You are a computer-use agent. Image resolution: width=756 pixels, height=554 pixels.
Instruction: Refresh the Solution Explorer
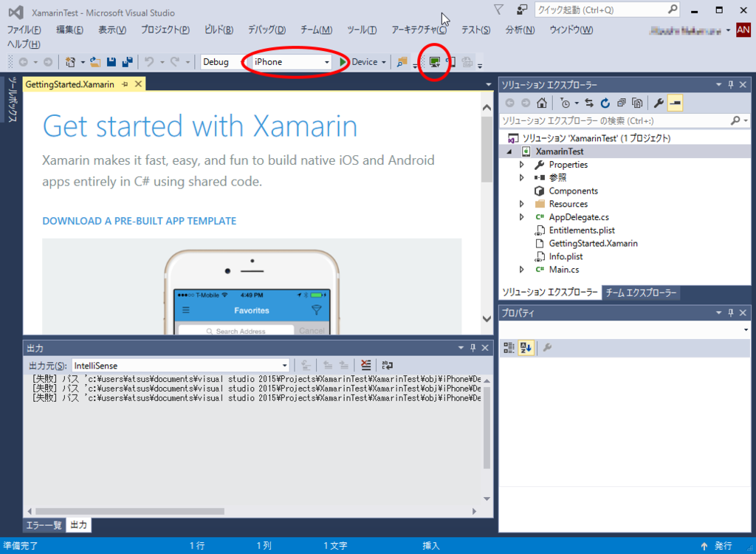point(605,103)
